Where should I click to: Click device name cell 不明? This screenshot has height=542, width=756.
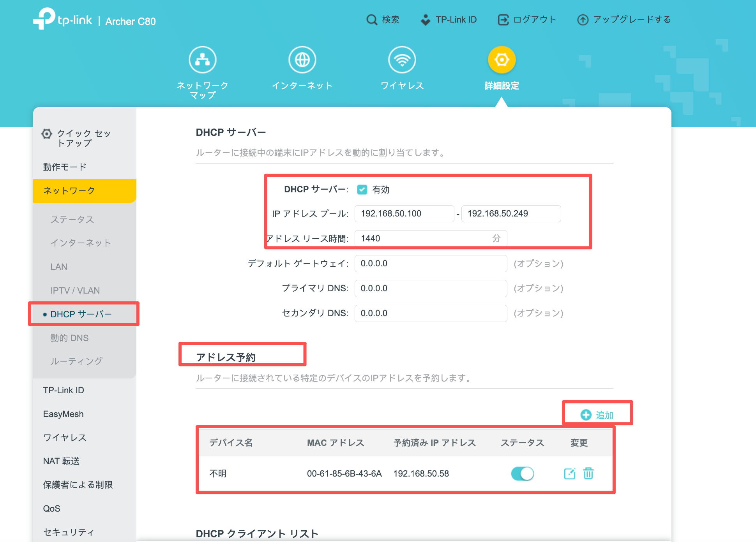[x=218, y=473]
